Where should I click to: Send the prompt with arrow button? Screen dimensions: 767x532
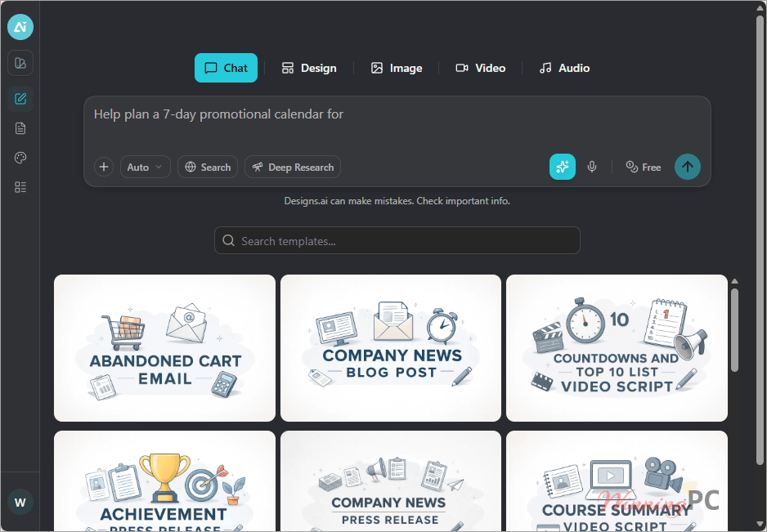[687, 167]
